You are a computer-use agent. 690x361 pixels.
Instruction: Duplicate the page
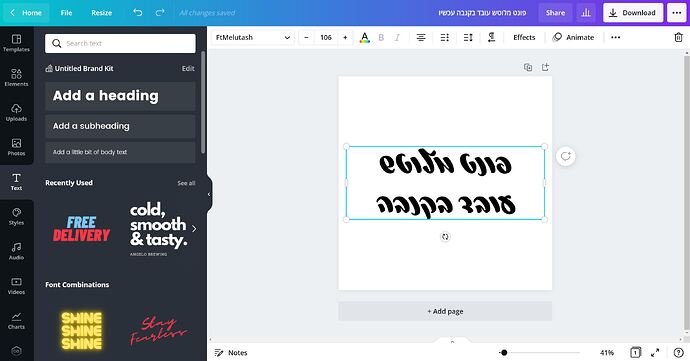pyautogui.click(x=528, y=67)
